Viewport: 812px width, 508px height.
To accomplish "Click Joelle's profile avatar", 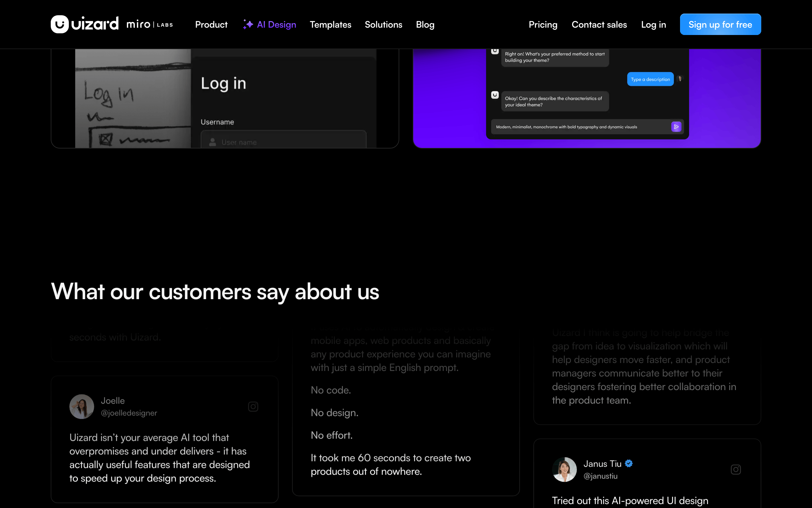I will (81, 406).
